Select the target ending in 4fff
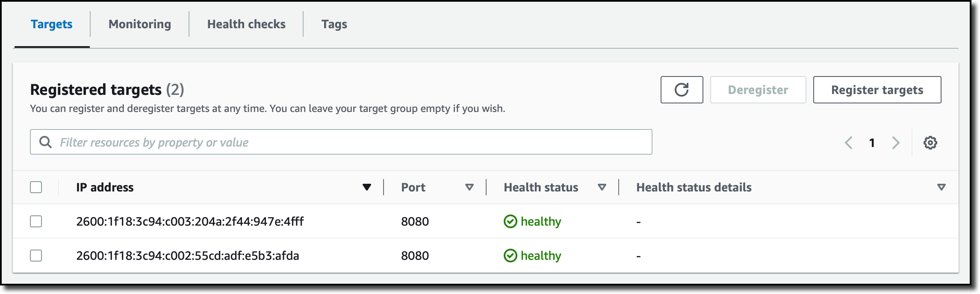Viewport: 980px width, 294px height. point(36,221)
